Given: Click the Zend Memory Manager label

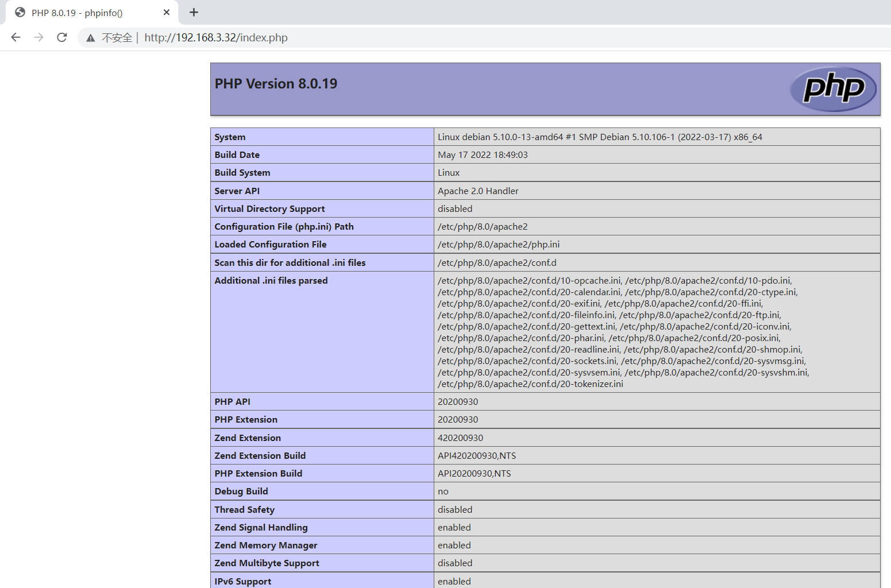Looking at the screenshot, I should [266, 546].
